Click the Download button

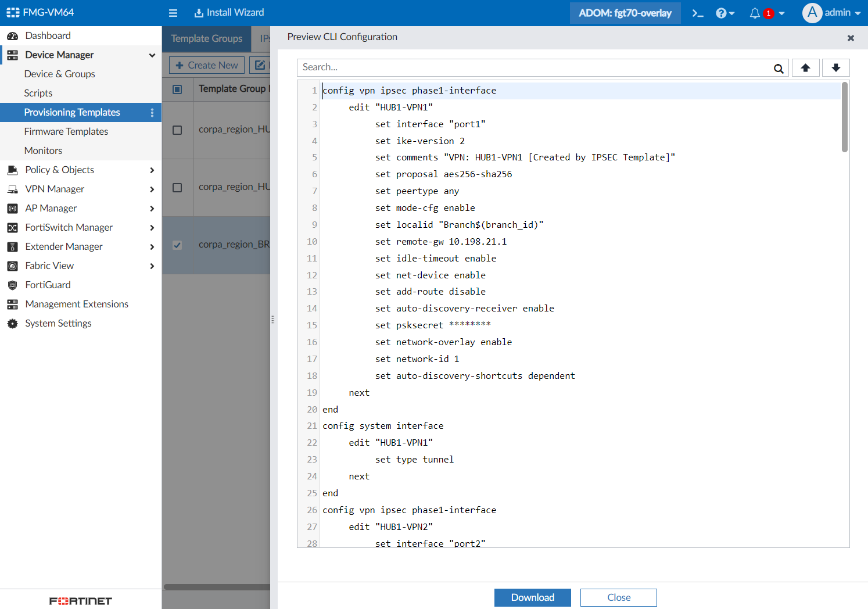(x=532, y=597)
